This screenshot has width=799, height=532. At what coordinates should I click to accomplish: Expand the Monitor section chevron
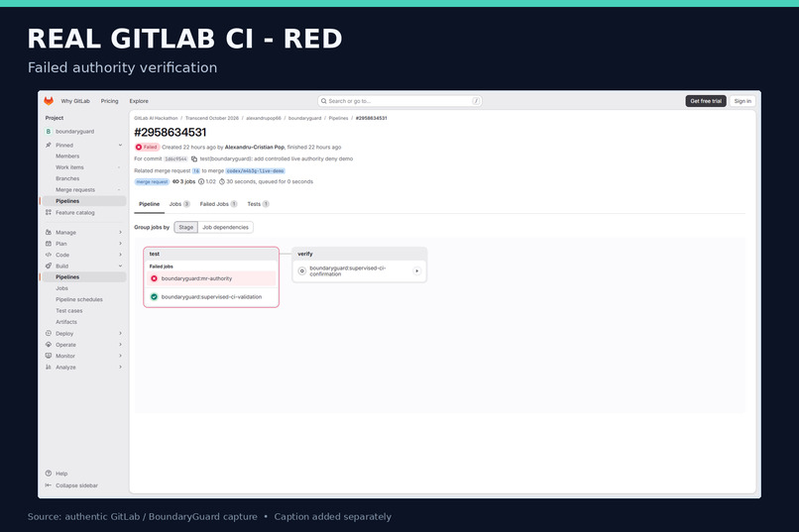pyautogui.click(x=120, y=356)
